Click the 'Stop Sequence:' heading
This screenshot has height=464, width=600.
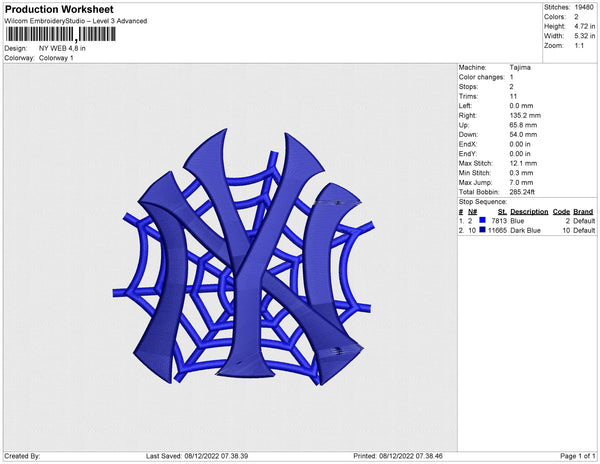point(483,202)
